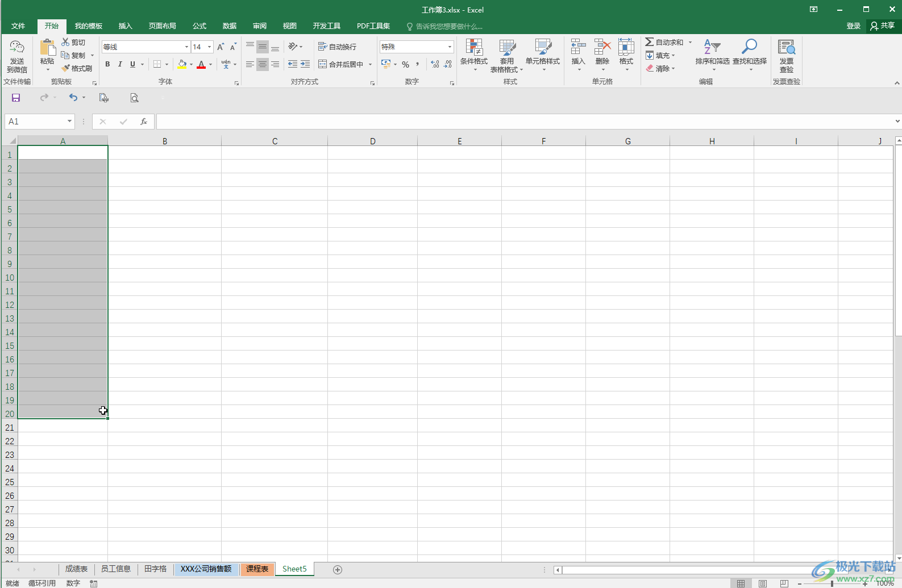Decrease indent in alignment group
Screen dimensions: 902x588
[x=293, y=64]
